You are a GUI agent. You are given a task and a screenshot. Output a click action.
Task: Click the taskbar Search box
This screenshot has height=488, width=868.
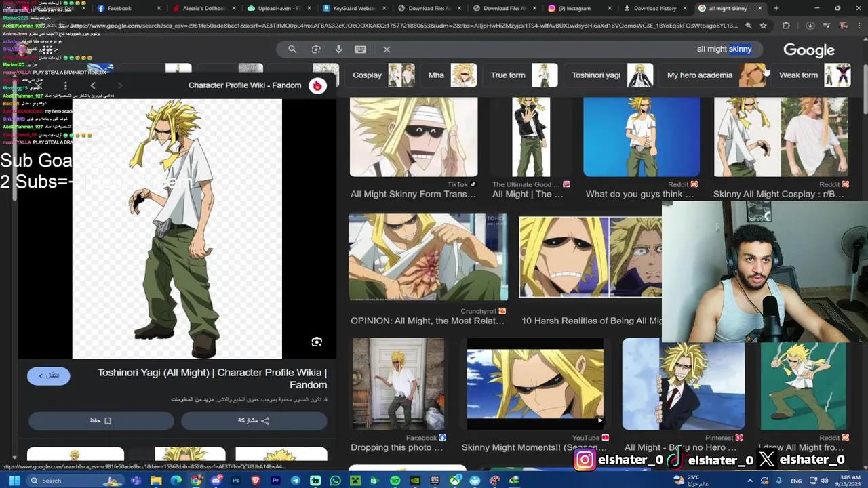tap(76, 481)
